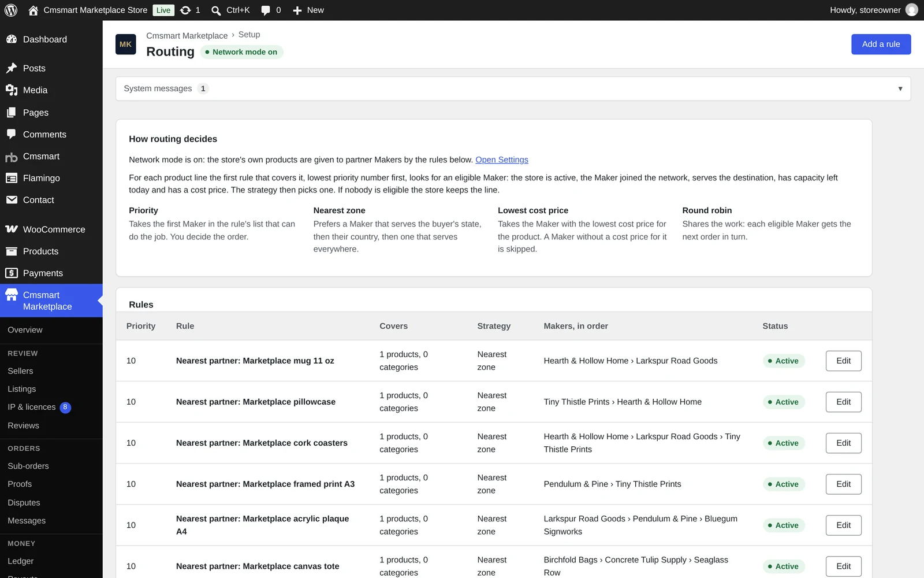
Task: Click the search magnifier icon
Action: coord(216,10)
